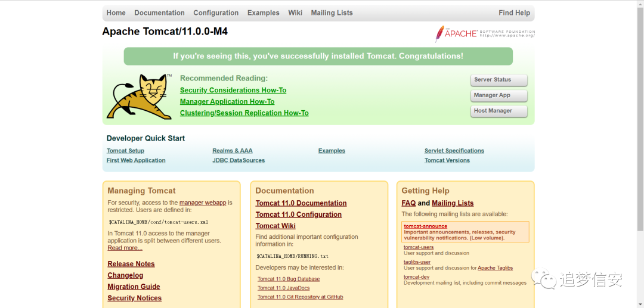
Task: Open the Wiki nav item
Action: point(295,13)
